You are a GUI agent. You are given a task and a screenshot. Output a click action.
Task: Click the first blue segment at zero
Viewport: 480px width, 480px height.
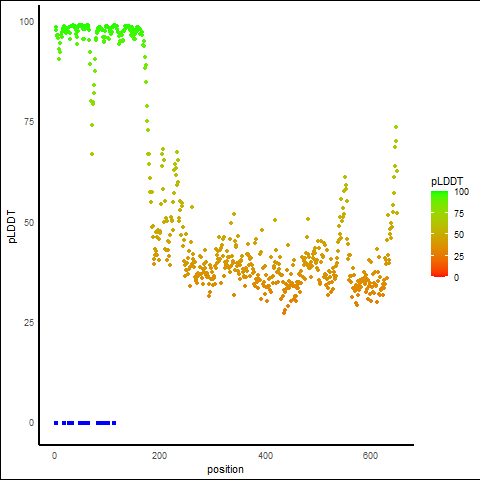coord(56,423)
